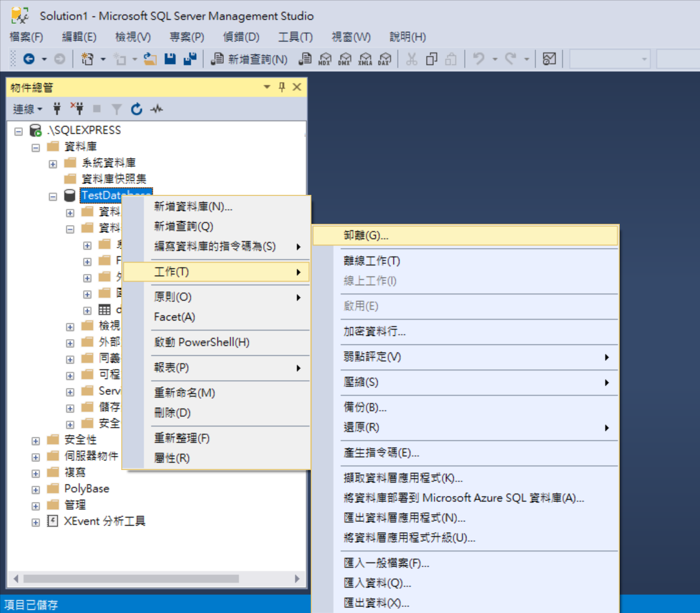Click the activity chart icon after Redo
The image size is (700, 613).
click(549, 59)
